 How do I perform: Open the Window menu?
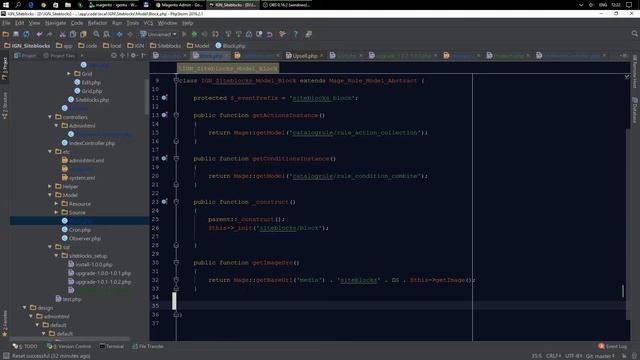(x=167, y=23)
